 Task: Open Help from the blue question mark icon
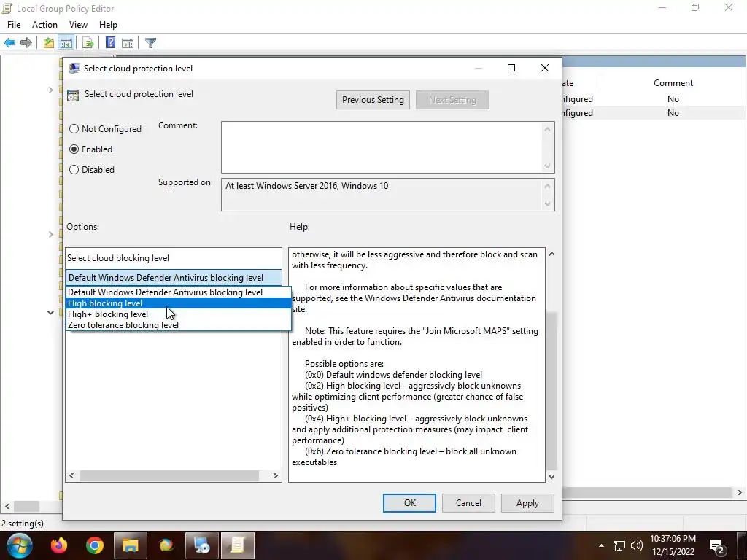pyautogui.click(x=111, y=43)
